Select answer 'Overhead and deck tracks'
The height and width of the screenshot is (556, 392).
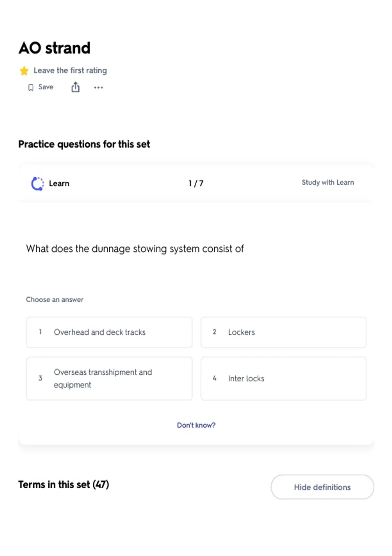point(109,332)
